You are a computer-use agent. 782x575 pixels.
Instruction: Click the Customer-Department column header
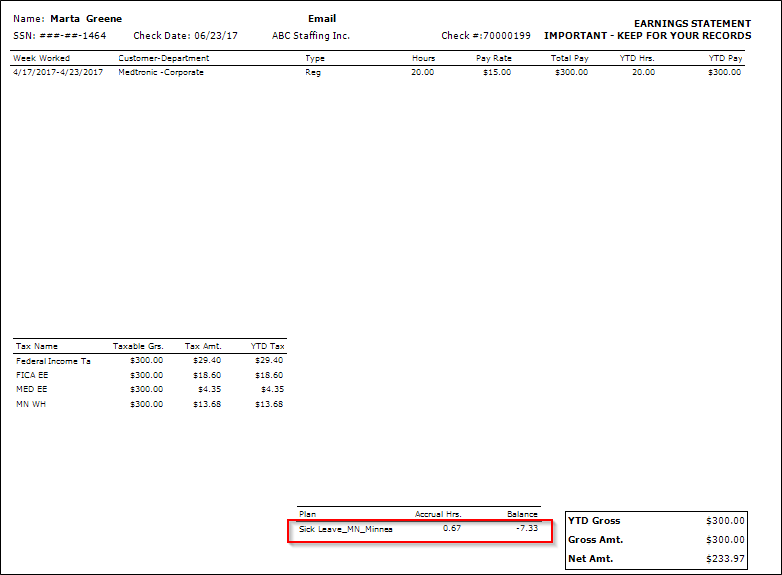tap(164, 58)
